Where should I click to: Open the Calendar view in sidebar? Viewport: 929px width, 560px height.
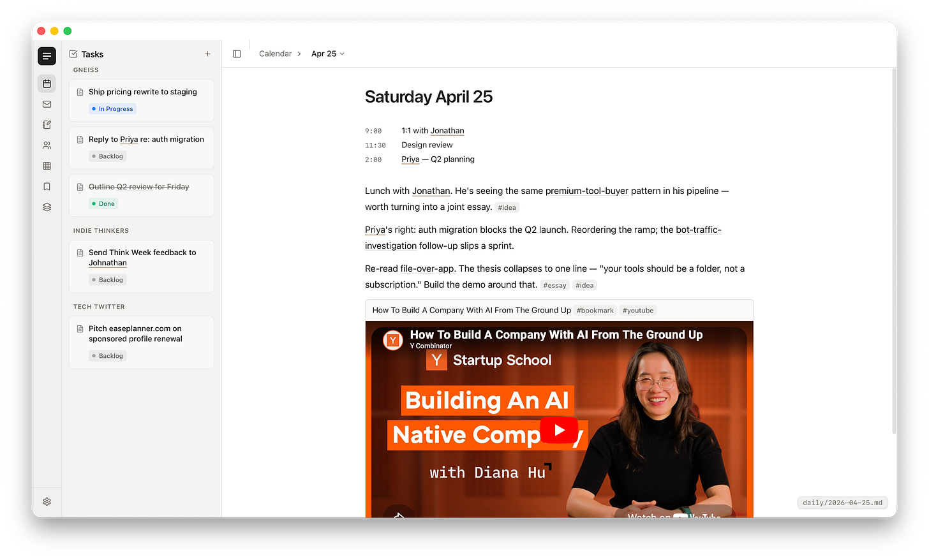47,84
